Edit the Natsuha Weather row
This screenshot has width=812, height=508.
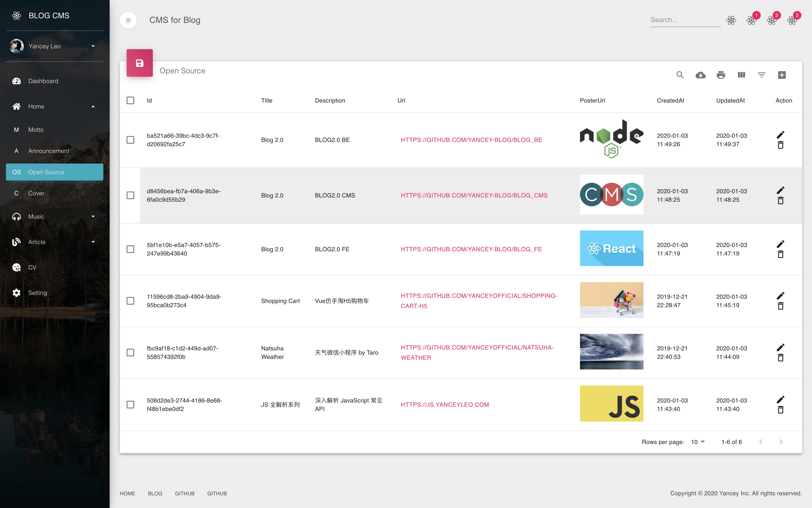coord(780,347)
